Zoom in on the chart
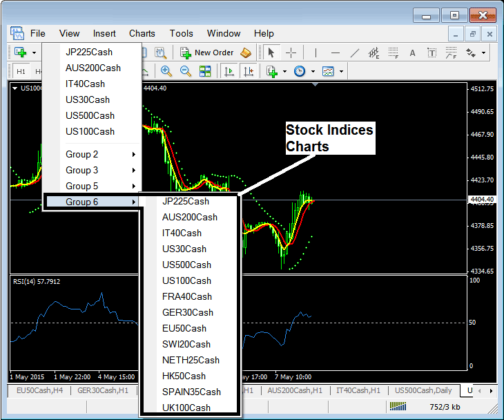This screenshot has height=420, width=504. [x=166, y=71]
